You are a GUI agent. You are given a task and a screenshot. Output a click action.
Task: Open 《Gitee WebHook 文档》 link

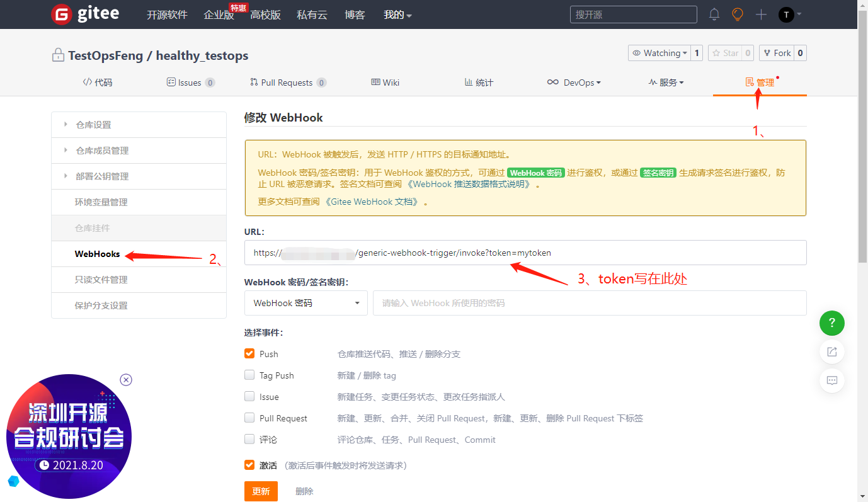[371, 202]
